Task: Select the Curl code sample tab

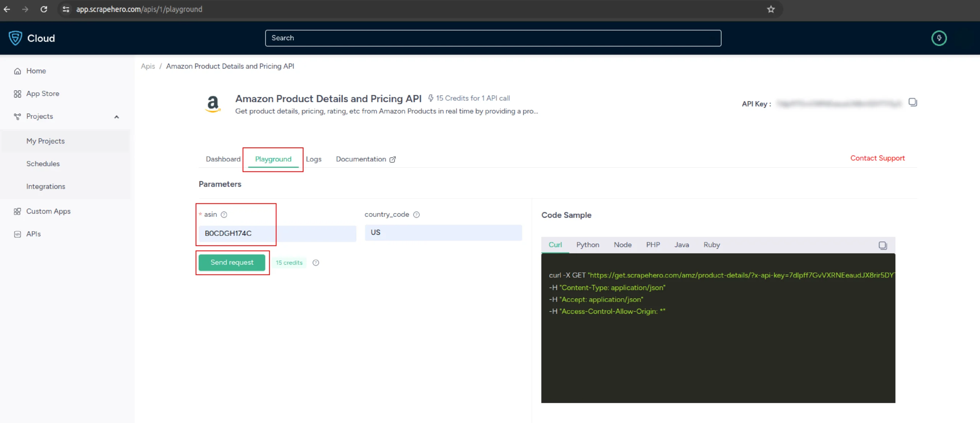Action: point(555,245)
